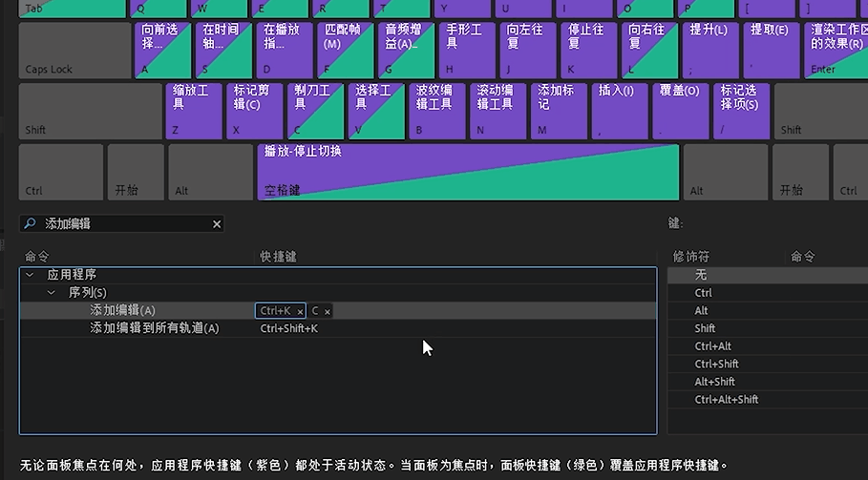Remove the Ctrl+K shortcut
The width and height of the screenshot is (868, 480).
point(300,312)
